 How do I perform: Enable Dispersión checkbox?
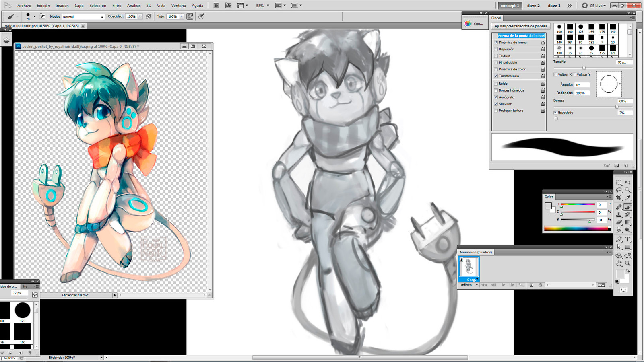[x=496, y=49]
